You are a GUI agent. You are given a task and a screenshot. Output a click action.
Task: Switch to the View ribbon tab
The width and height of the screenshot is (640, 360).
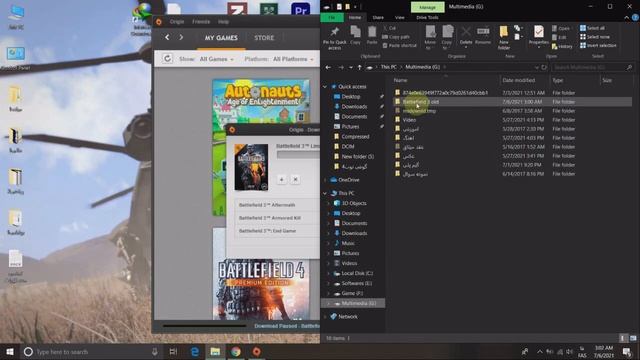(400, 18)
